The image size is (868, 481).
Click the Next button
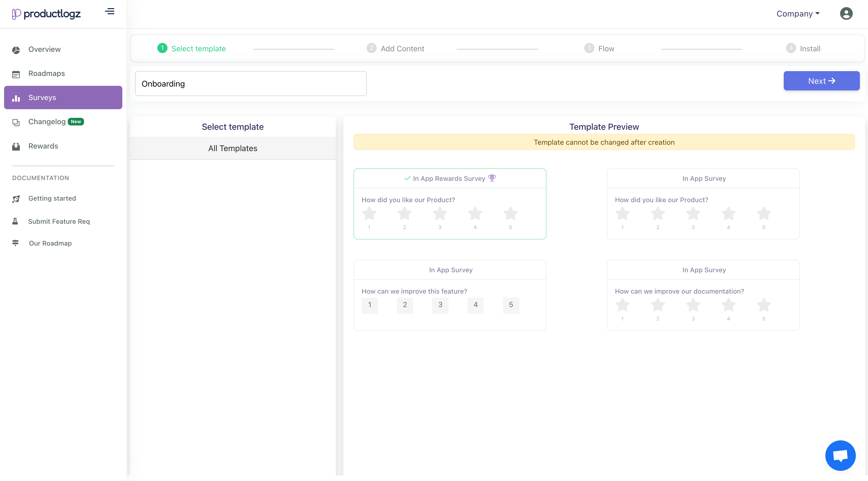pos(821,81)
